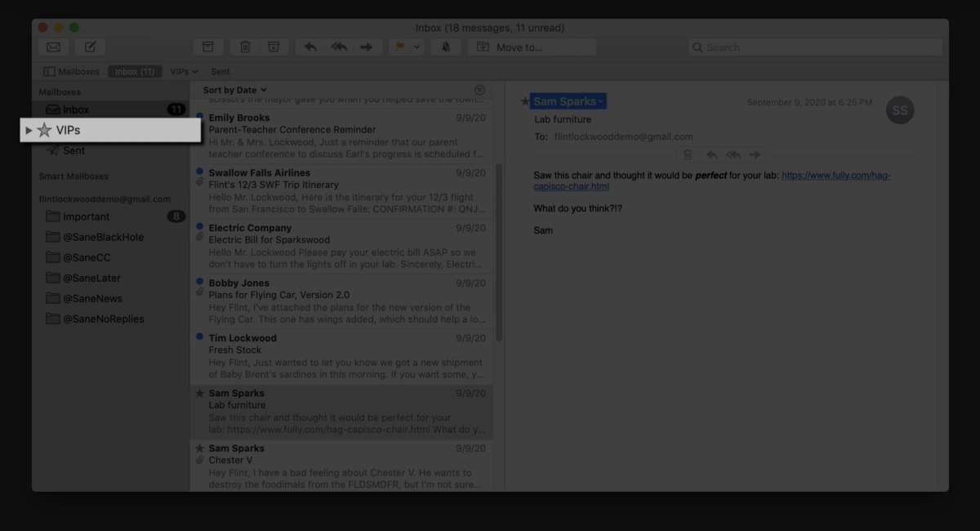This screenshot has height=531, width=980.
Task: Click the Sent paper plane icon
Action: [x=52, y=150]
